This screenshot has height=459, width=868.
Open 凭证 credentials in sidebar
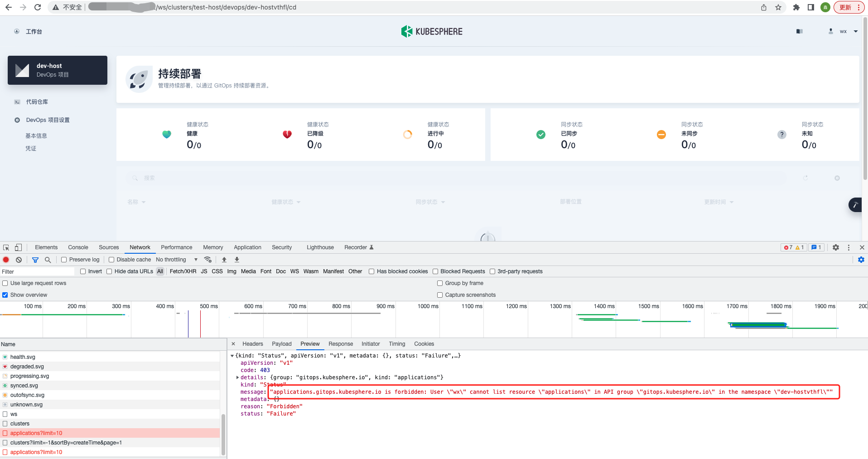coord(31,149)
